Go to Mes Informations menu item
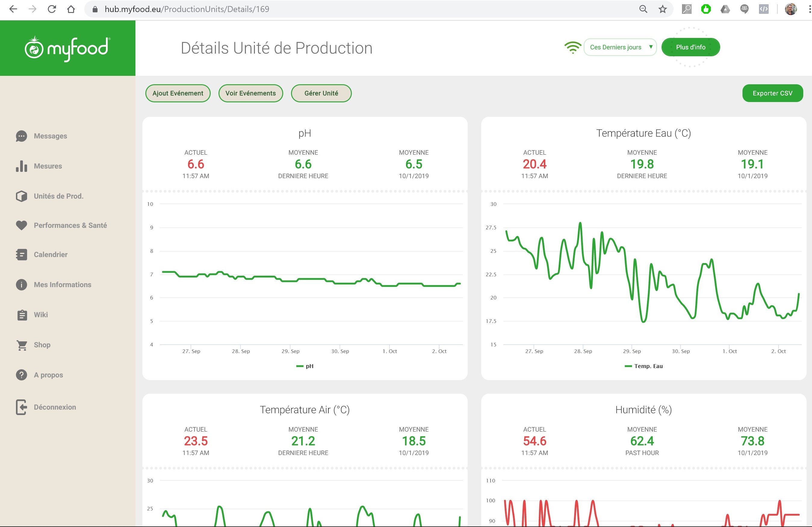 click(62, 285)
